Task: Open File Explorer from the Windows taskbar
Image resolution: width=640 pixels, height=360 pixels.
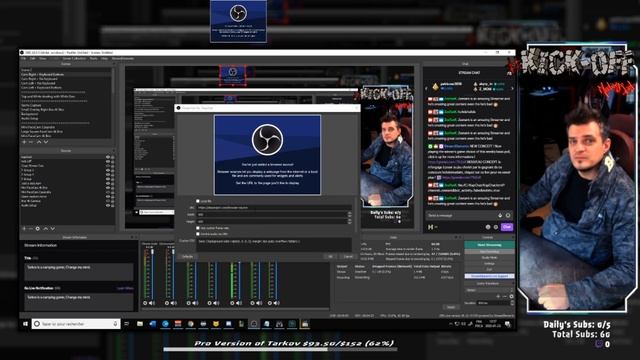Action: click(140, 324)
